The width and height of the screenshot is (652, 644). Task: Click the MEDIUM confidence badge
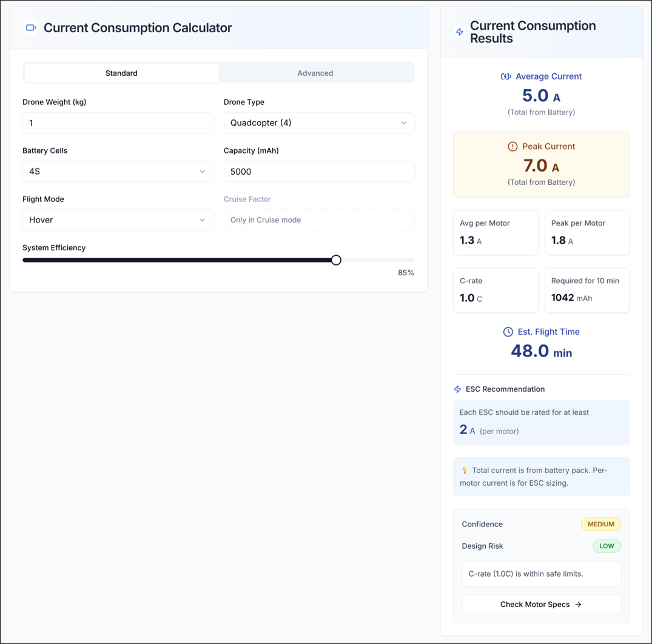[x=601, y=524]
